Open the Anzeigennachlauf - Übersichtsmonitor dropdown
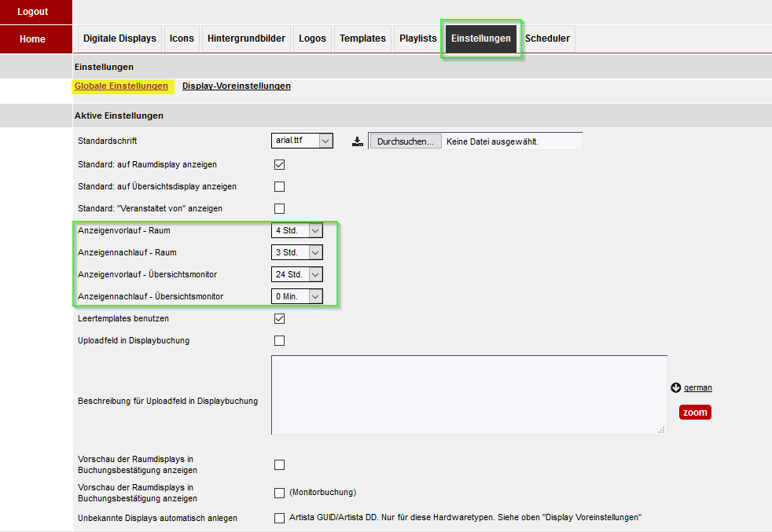 [297, 296]
